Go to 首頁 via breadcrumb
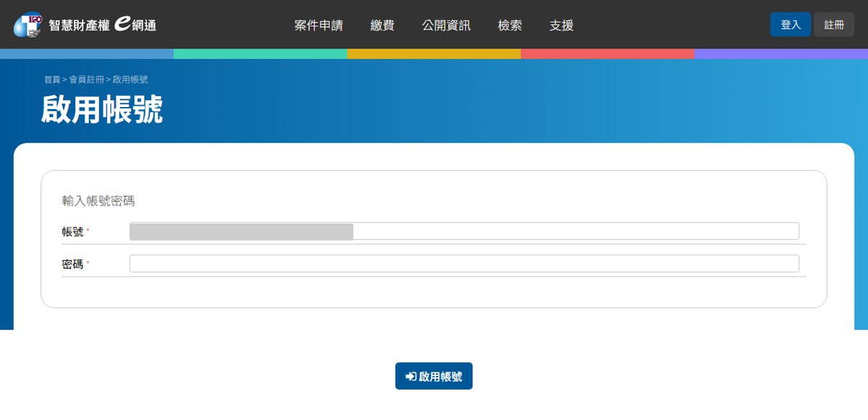This screenshot has height=420, width=868. [x=52, y=80]
